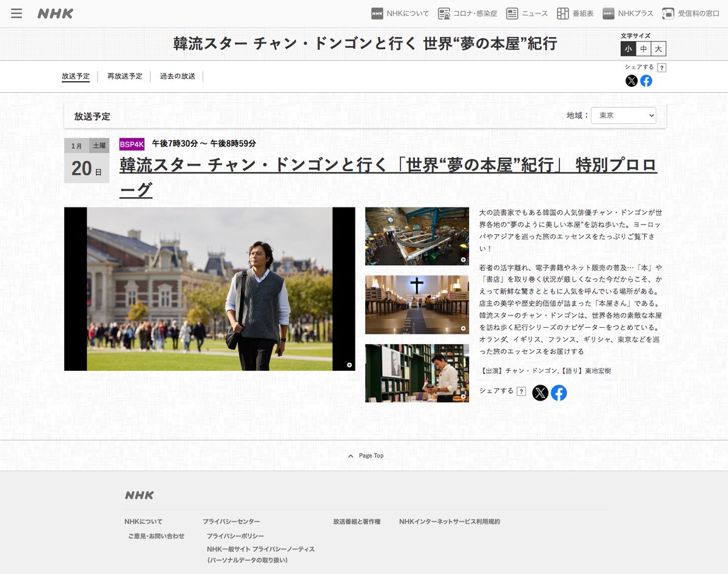This screenshot has height=574, width=728.
Task: Share the page on X
Action: 632,81
